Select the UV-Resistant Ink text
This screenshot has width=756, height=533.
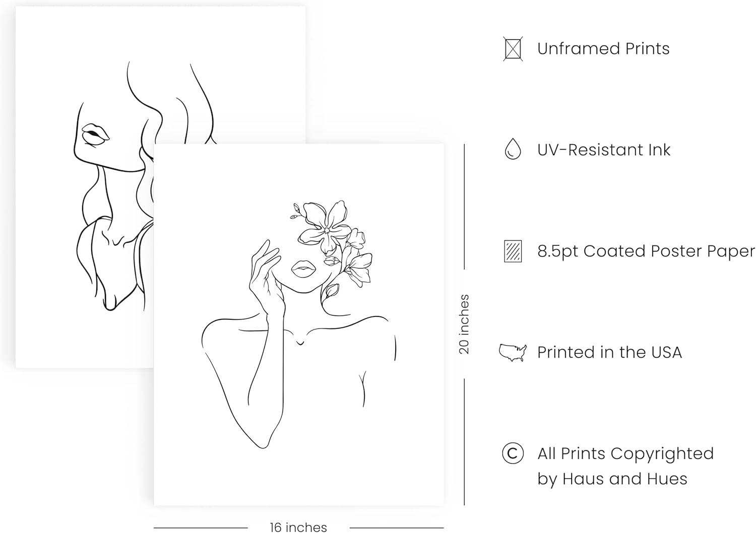point(604,150)
